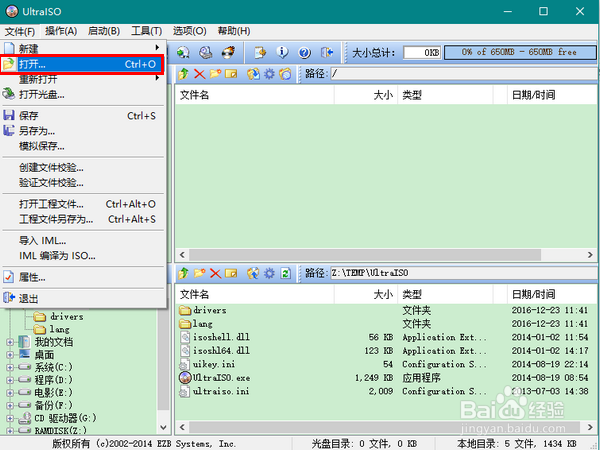This screenshot has width=600, height=450.
Task: Open the 操作(A) menu
Action: coord(61,31)
